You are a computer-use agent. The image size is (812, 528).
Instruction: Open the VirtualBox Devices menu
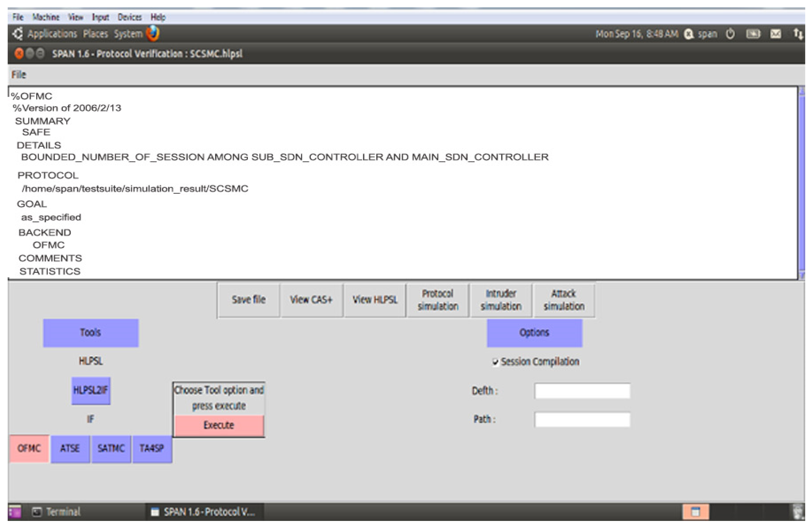129,17
